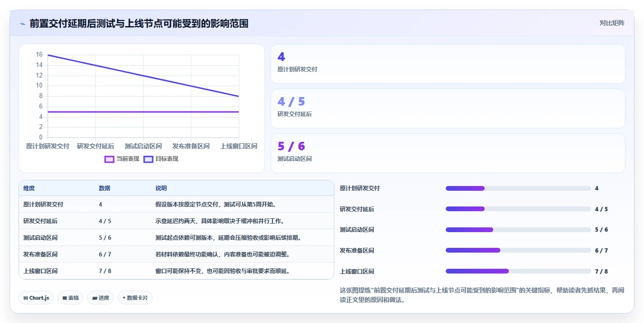Screen dimensions: 644x323
Task: Click chart x-axis label 上线窗口区间
Action: click(239, 146)
